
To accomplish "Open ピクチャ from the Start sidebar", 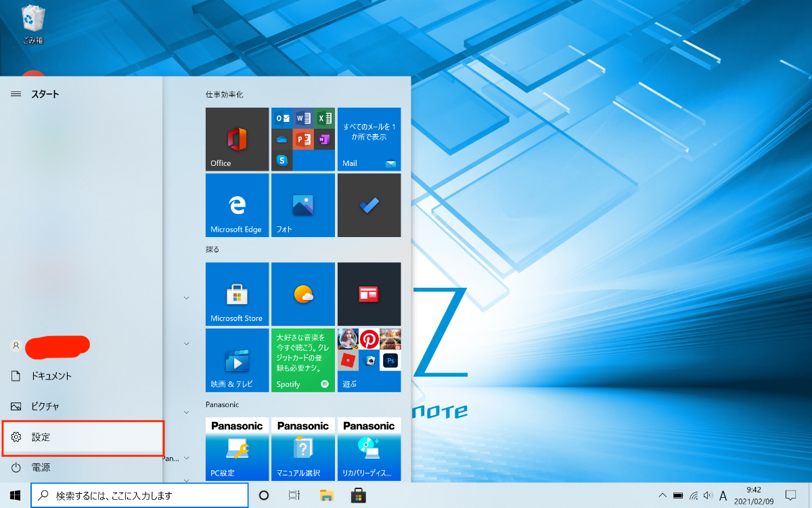I will (81, 406).
